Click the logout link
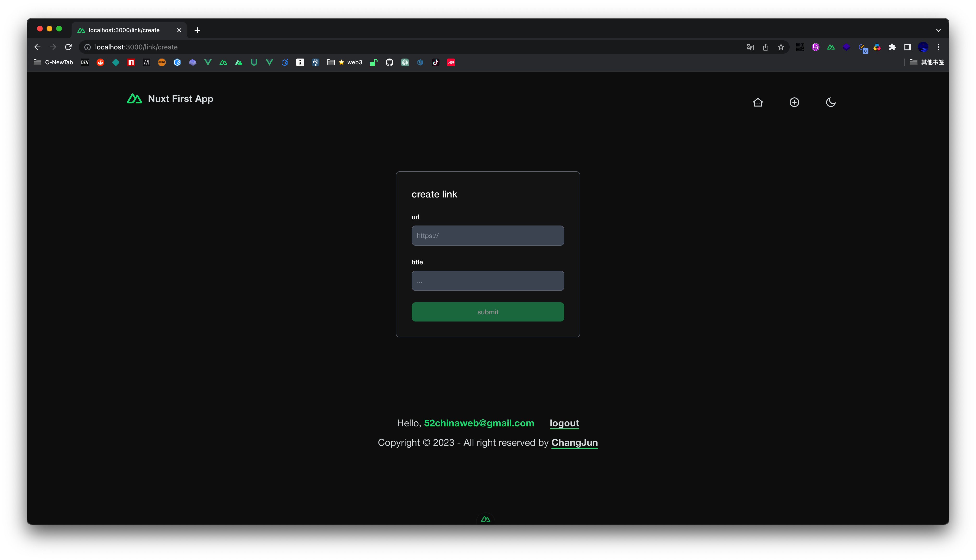 564,423
